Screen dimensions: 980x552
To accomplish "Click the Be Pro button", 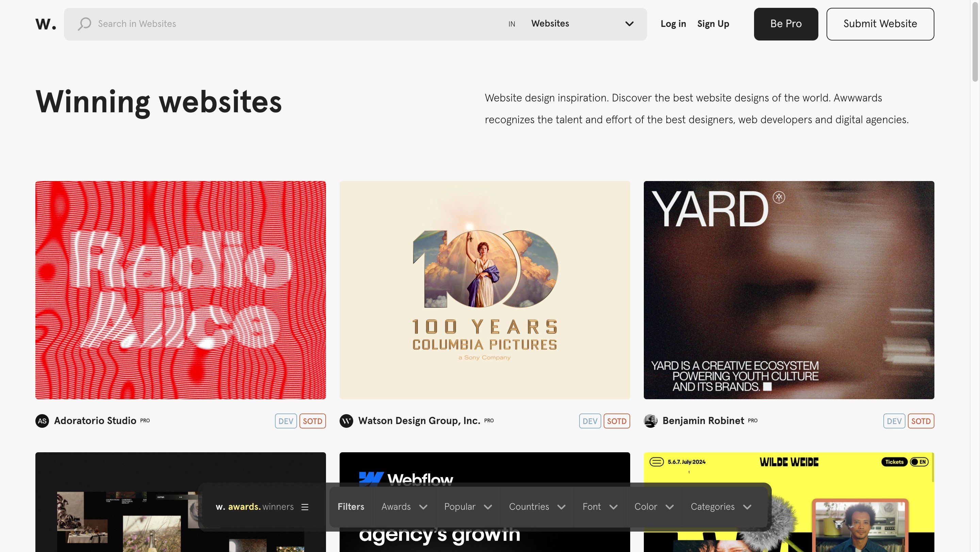I will 786,24.
